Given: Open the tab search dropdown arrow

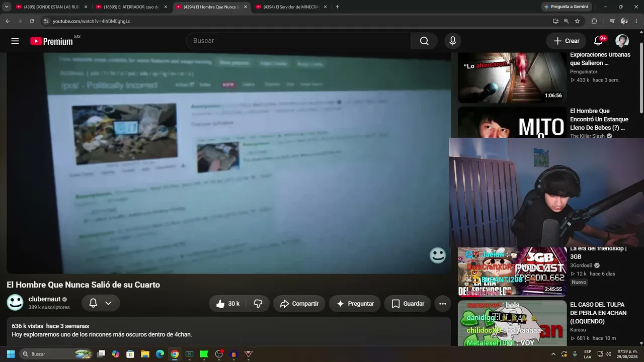Looking at the screenshot, I should (x=7, y=7).
